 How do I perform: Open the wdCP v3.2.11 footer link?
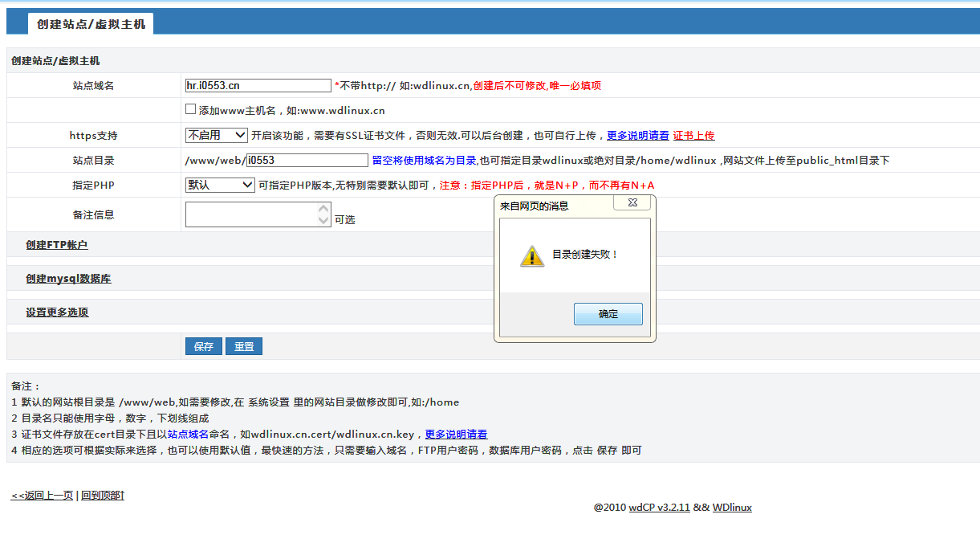click(659, 508)
